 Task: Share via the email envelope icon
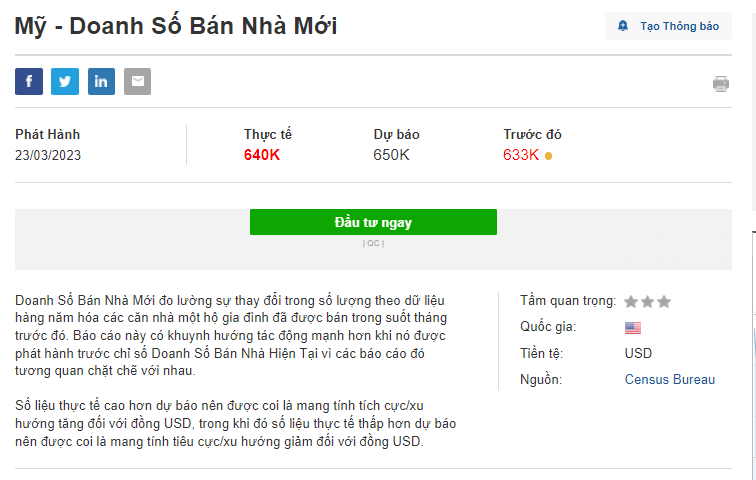point(137,81)
